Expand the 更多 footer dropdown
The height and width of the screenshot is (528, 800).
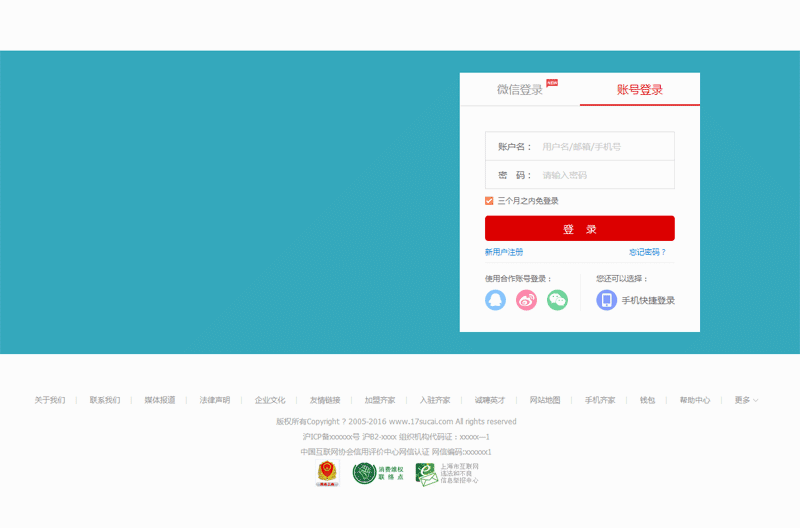coord(745,400)
